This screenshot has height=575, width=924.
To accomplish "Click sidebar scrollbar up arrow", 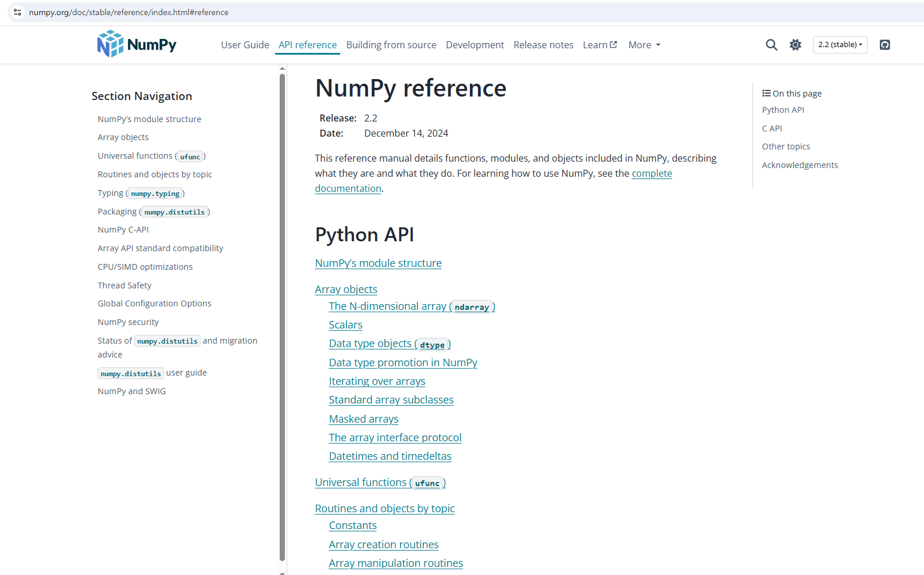I will (282, 69).
